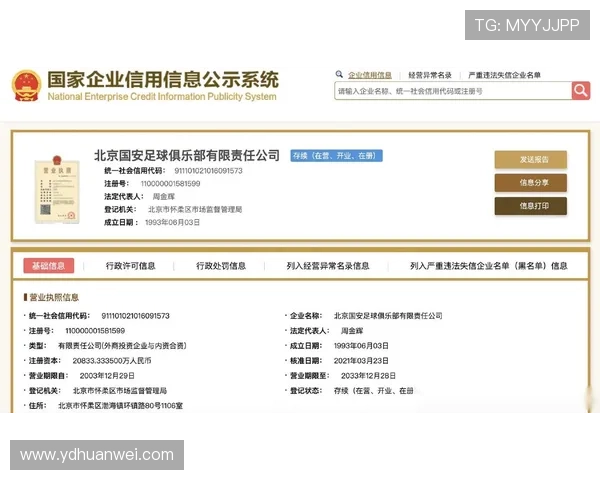Viewport: 600px width, 480px height.
Task: Select the 严重违法失信企业名单 search category
Action: [504, 75]
